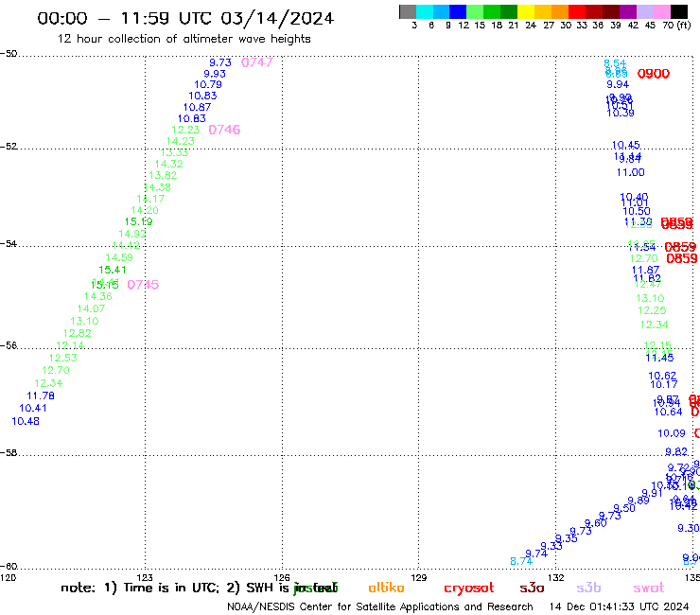Click the blue value 11.87
700x615 pixels.
[645, 270]
